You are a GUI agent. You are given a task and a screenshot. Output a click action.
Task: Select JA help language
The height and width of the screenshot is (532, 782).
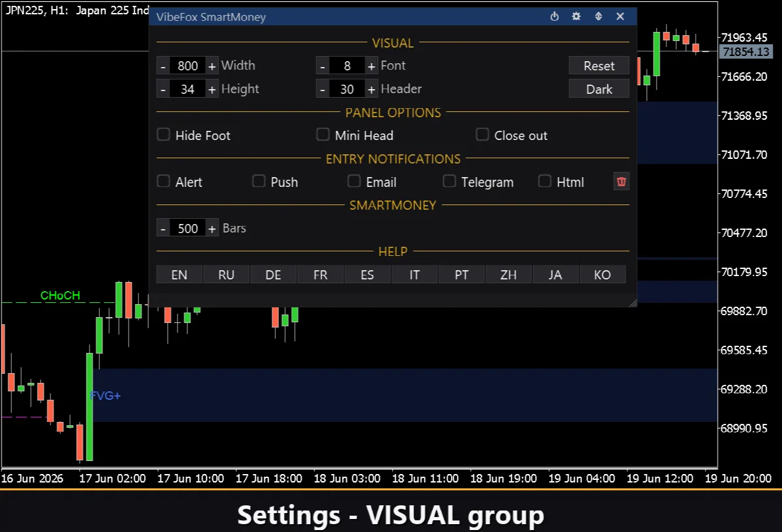(555, 275)
